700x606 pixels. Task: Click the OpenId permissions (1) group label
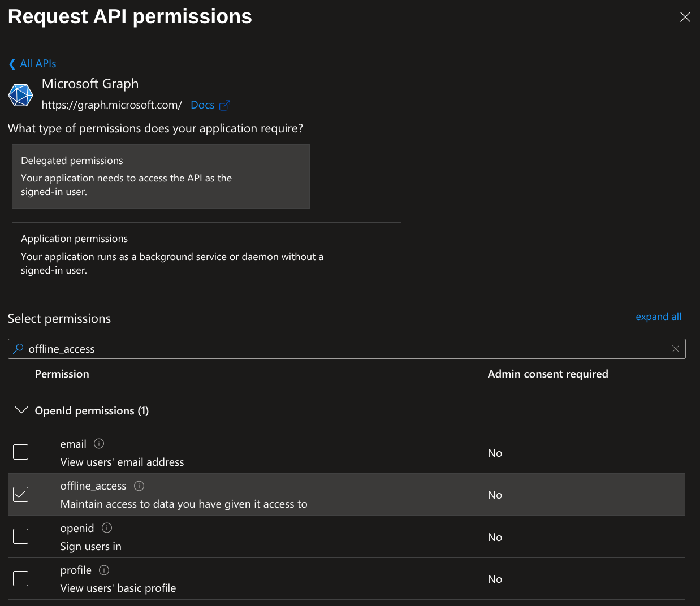[92, 411]
